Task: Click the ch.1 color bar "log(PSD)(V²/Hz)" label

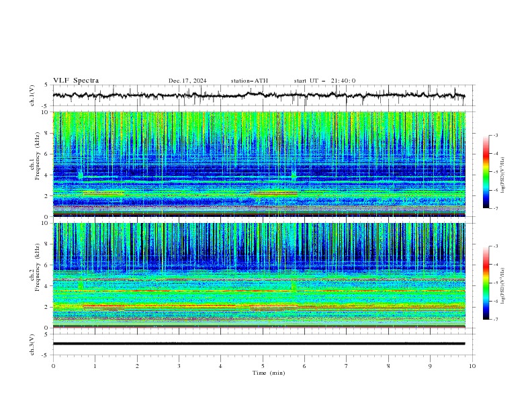Action: click(503, 175)
